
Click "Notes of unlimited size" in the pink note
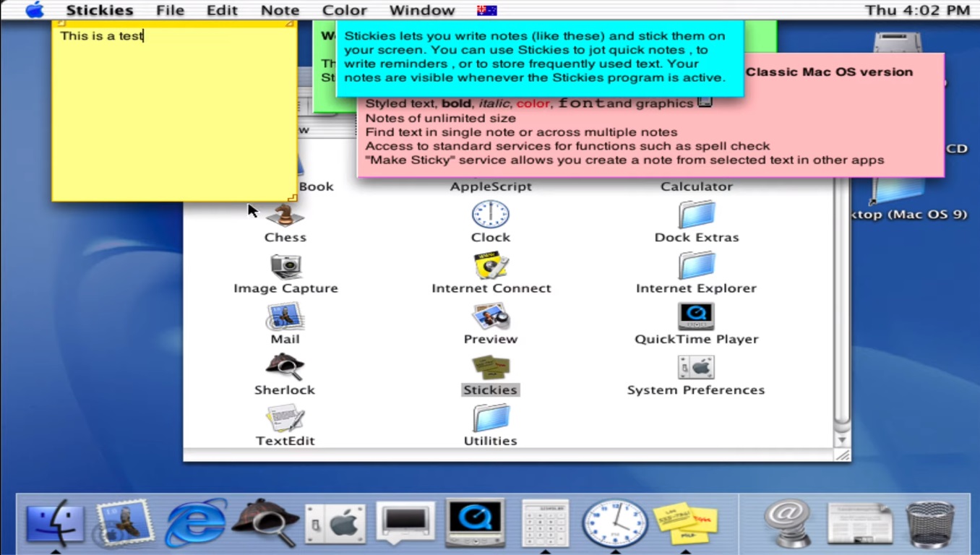(441, 118)
